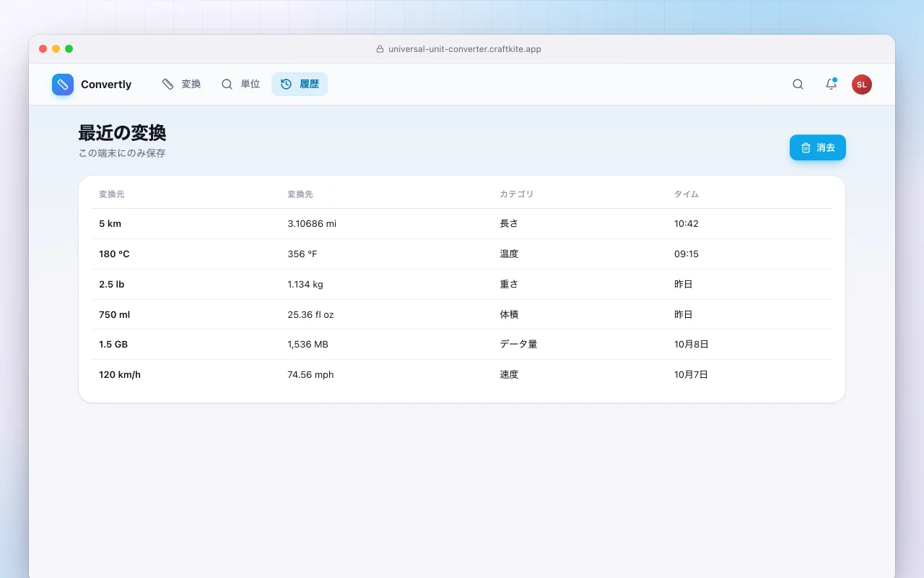The height and width of the screenshot is (578, 924).
Task: Click the 長さ category cell
Action: click(509, 224)
